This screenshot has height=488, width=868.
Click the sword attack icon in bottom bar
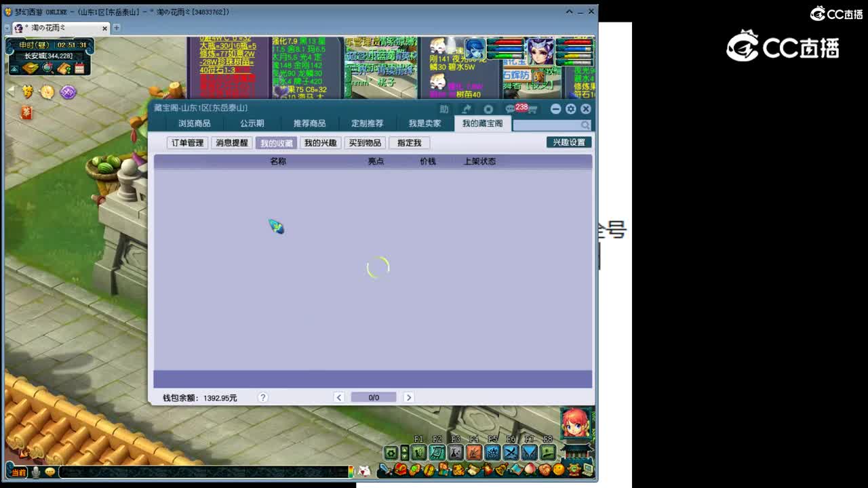386,469
